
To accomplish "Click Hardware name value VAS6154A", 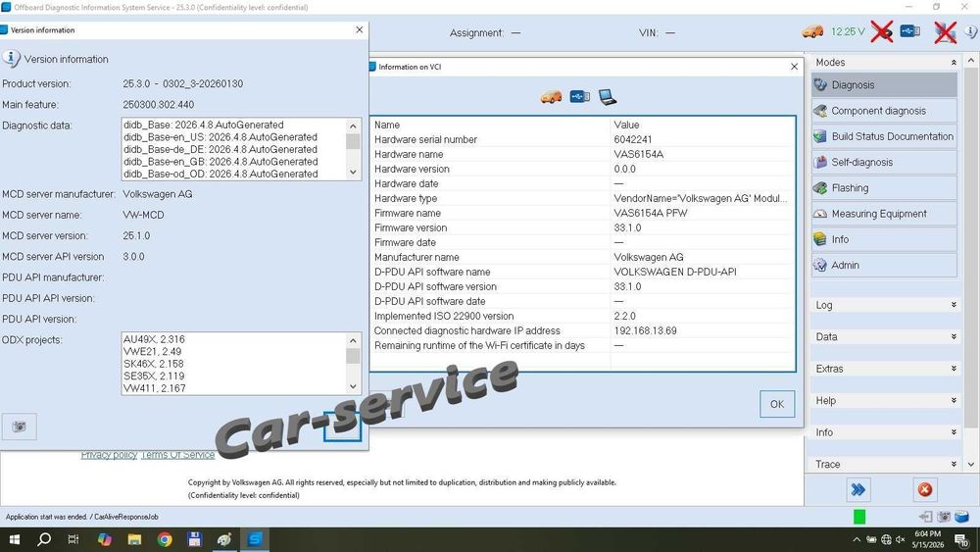I will tap(639, 154).
